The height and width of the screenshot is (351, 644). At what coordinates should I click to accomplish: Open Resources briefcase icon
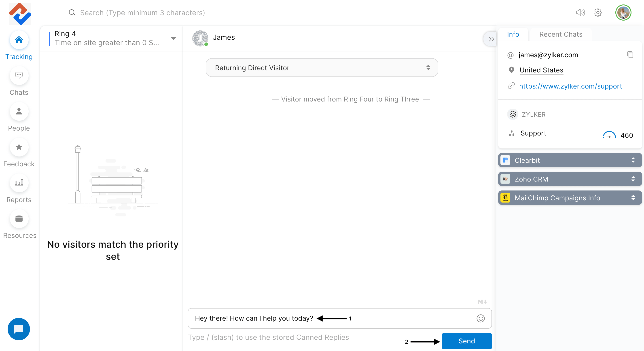coord(19,219)
